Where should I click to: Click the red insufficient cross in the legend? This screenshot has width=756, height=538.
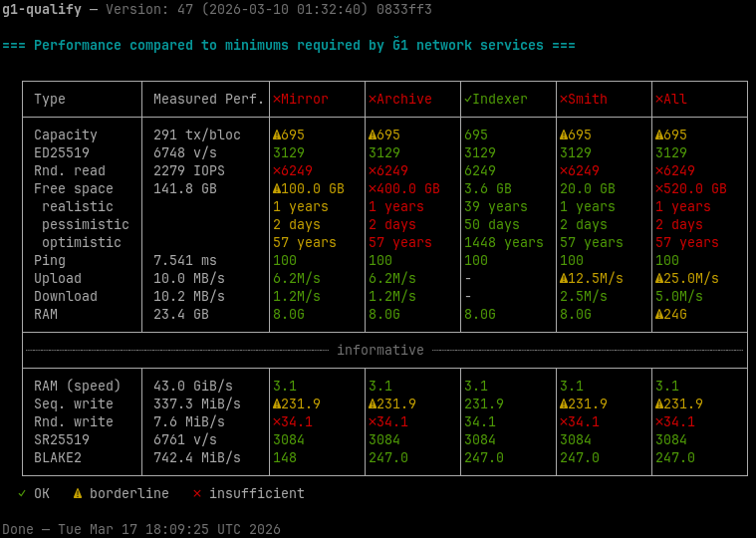[x=197, y=493]
